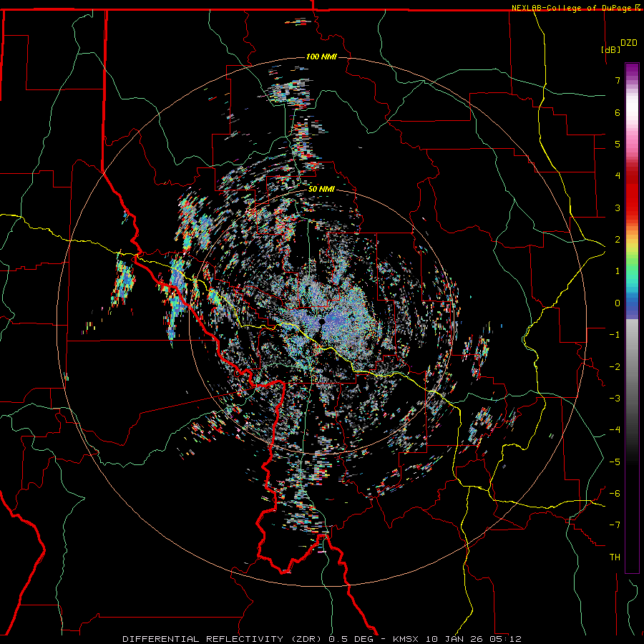Click the 0 dB label on color scale
The height and width of the screenshot is (644, 644).
click(x=618, y=303)
